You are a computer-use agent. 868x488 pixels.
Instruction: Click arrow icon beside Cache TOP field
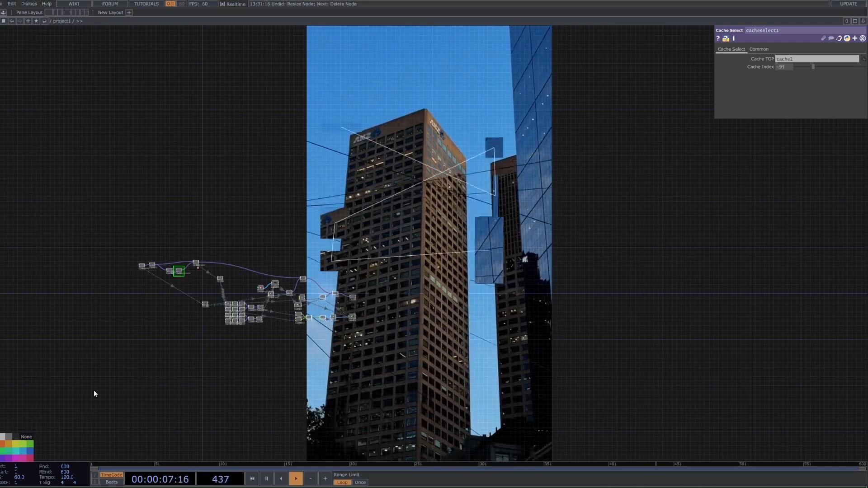(x=863, y=59)
